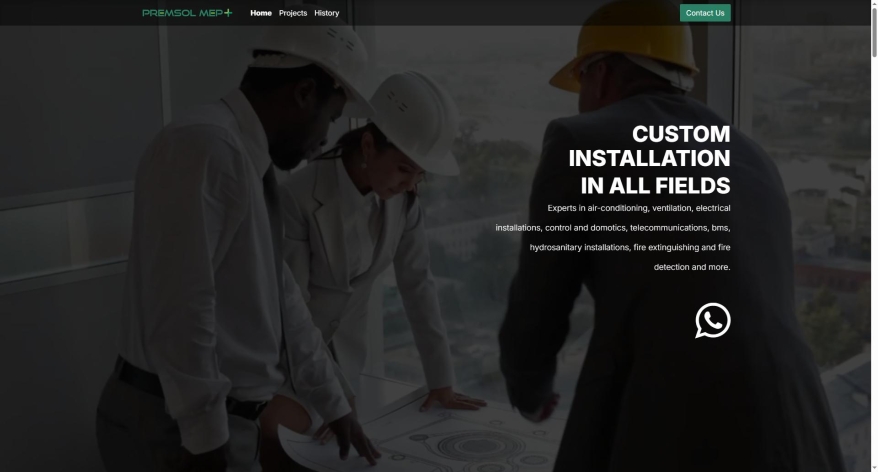
Task: Click the vertical scrollbar thumb
Action: (874, 31)
